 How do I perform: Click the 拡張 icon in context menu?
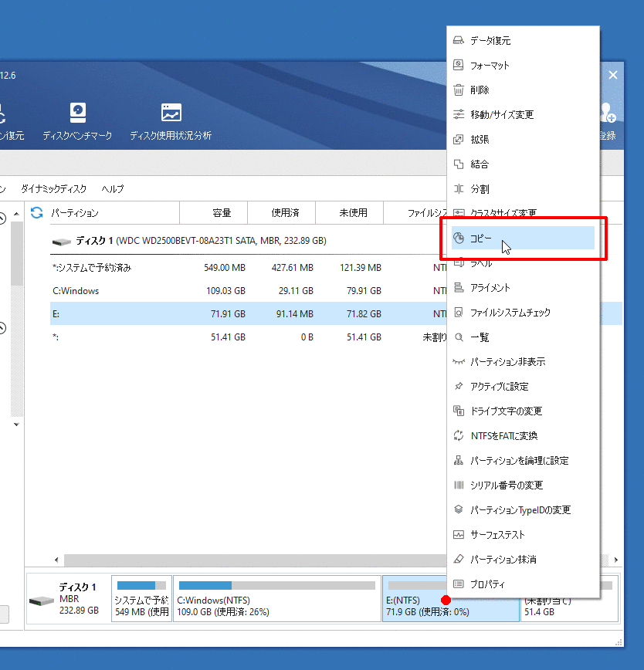tap(459, 140)
